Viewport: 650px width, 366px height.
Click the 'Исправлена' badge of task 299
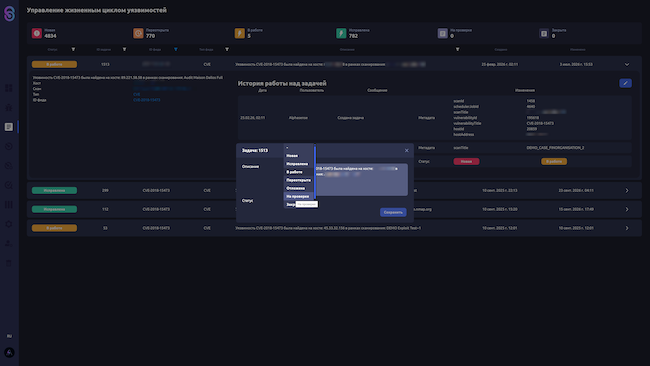point(54,191)
